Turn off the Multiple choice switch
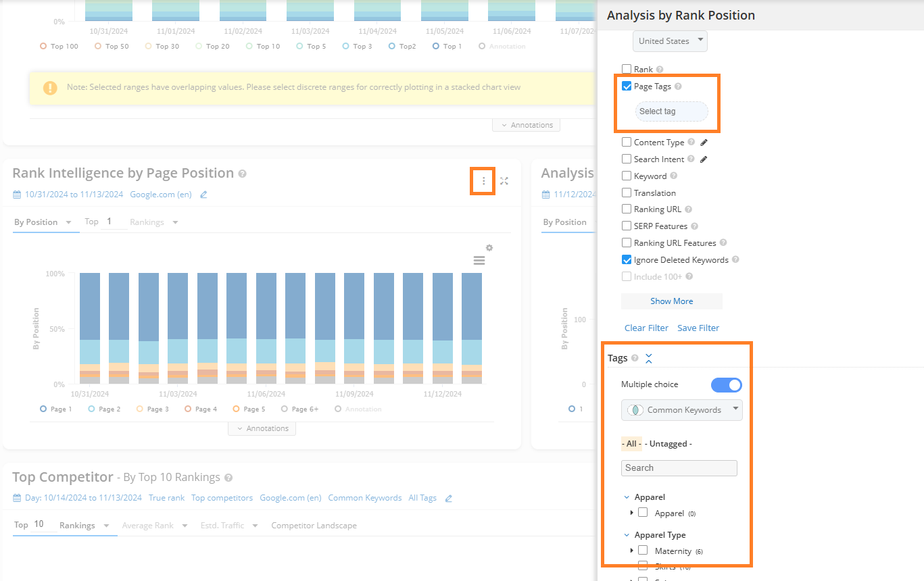 point(727,385)
